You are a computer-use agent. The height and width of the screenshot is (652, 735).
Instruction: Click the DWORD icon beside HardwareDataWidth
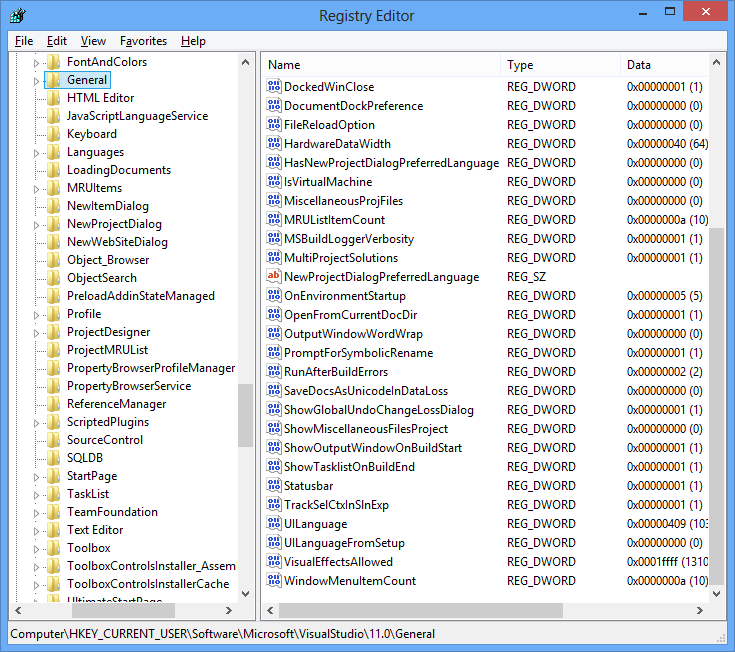point(274,143)
